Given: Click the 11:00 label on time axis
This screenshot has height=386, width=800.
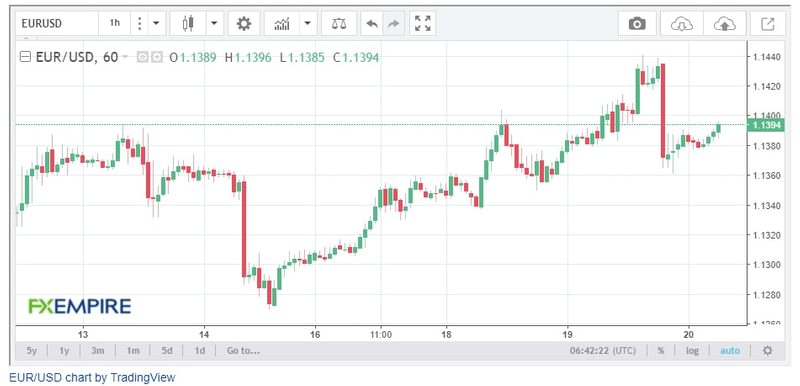Looking at the screenshot, I should (381, 335).
